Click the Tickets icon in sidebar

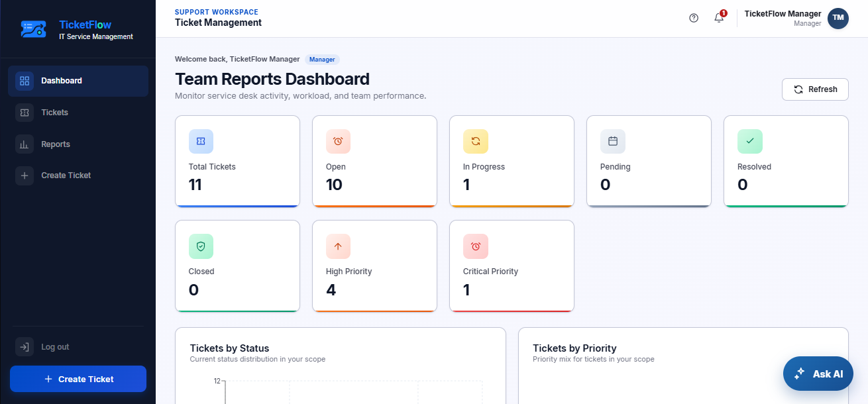pyautogui.click(x=25, y=113)
